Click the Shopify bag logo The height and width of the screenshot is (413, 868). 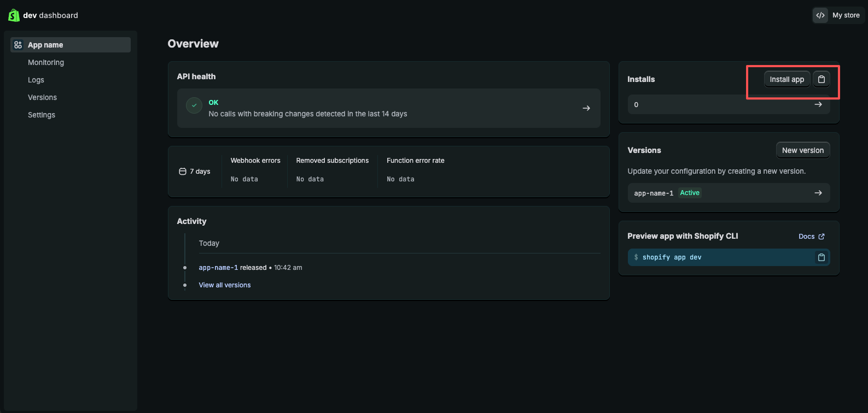click(14, 15)
